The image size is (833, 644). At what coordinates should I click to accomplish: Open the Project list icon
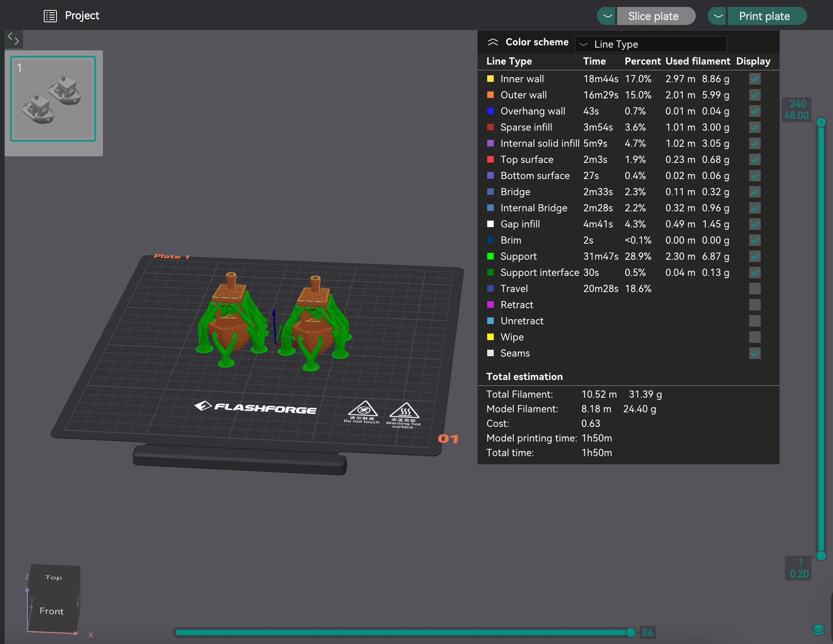[50, 16]
